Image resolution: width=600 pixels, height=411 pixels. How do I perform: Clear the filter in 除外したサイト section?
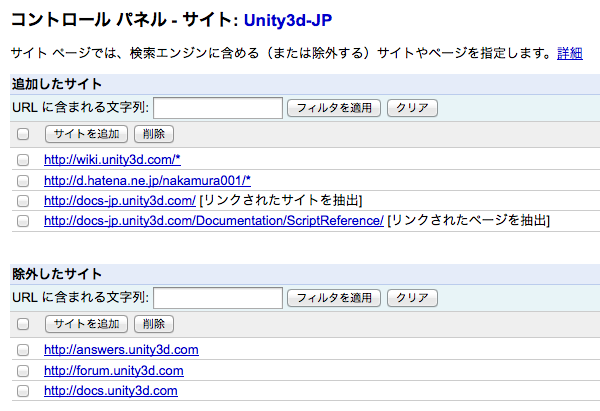412,298
